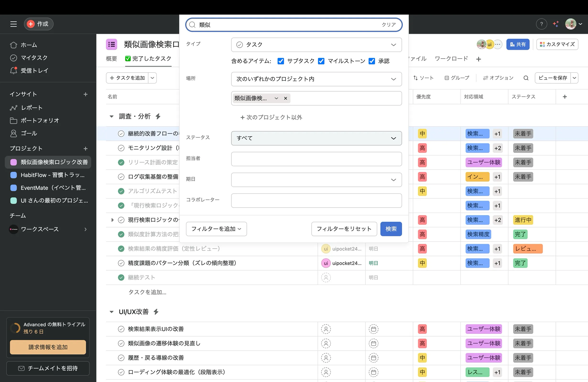Select UI さんの最初のプロジェクト
This screenshot has height=382, width=588.
coord(48,200)
